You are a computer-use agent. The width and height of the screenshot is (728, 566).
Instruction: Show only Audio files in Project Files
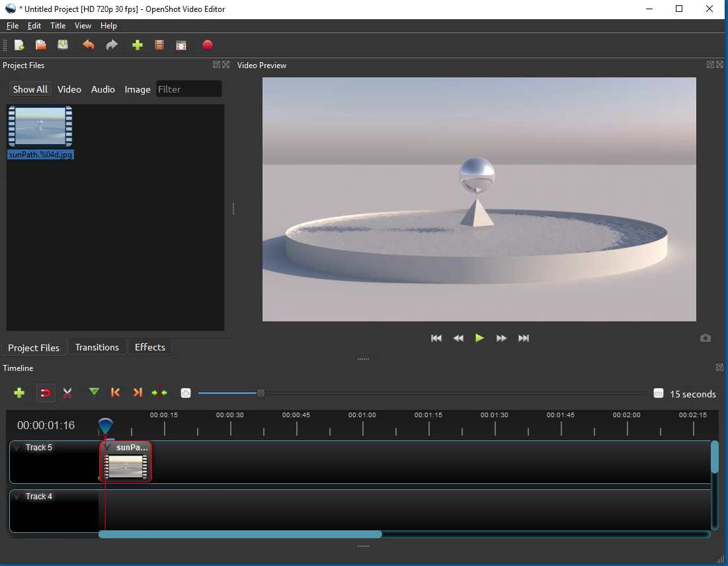102,89
